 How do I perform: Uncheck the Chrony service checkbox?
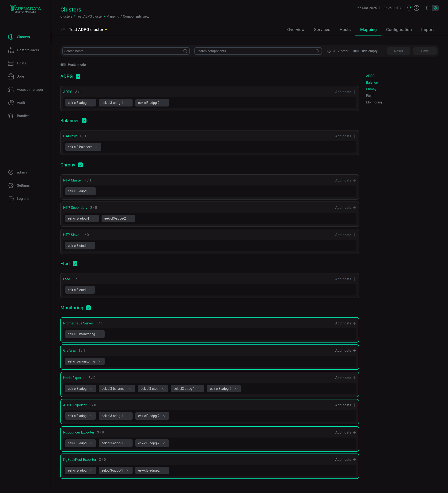[80, 165]
